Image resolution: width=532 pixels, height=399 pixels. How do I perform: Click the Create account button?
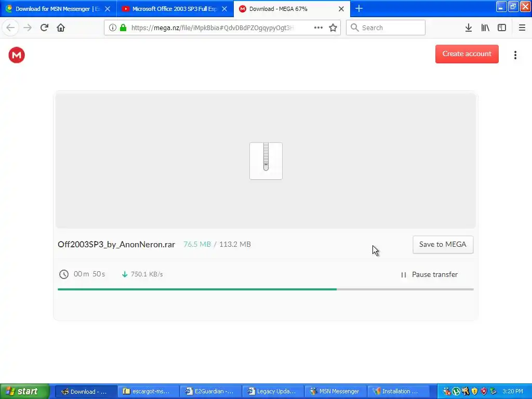pyautogui.click(x=467, y=54)
